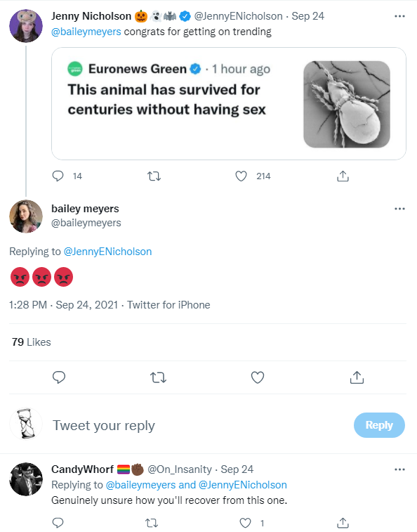Like Jenny Nicholson's tweet with 214 likes
417x532 pixels.
click(x=241, y=176)
